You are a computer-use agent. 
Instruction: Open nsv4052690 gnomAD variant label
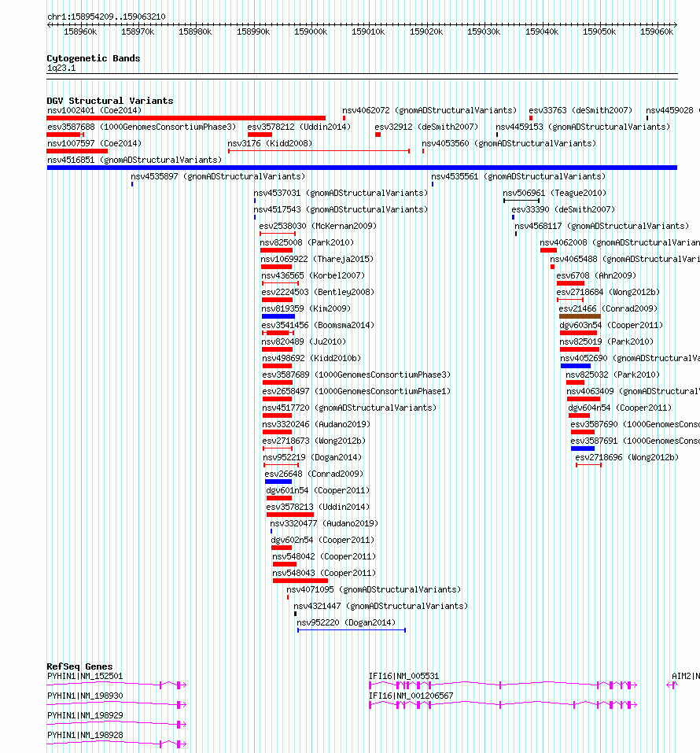[x=630, y=358]
